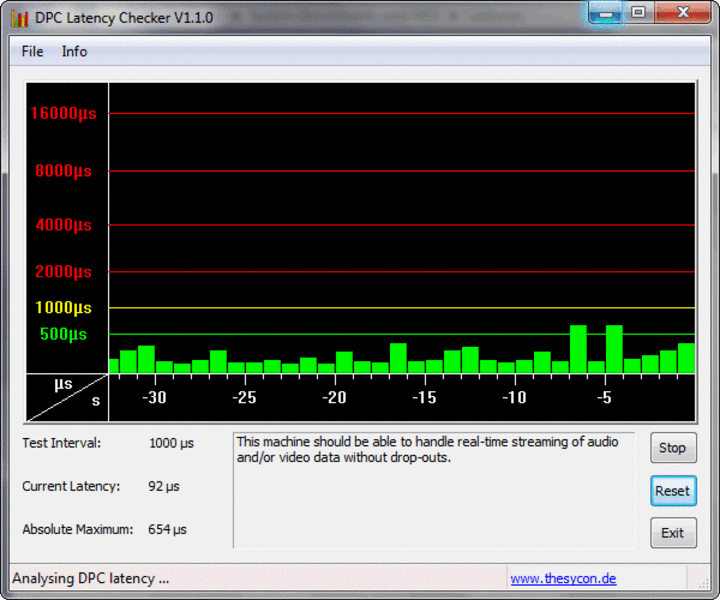Click the -5 time axis label
720x600 pixels.
(x=605, y=398)
